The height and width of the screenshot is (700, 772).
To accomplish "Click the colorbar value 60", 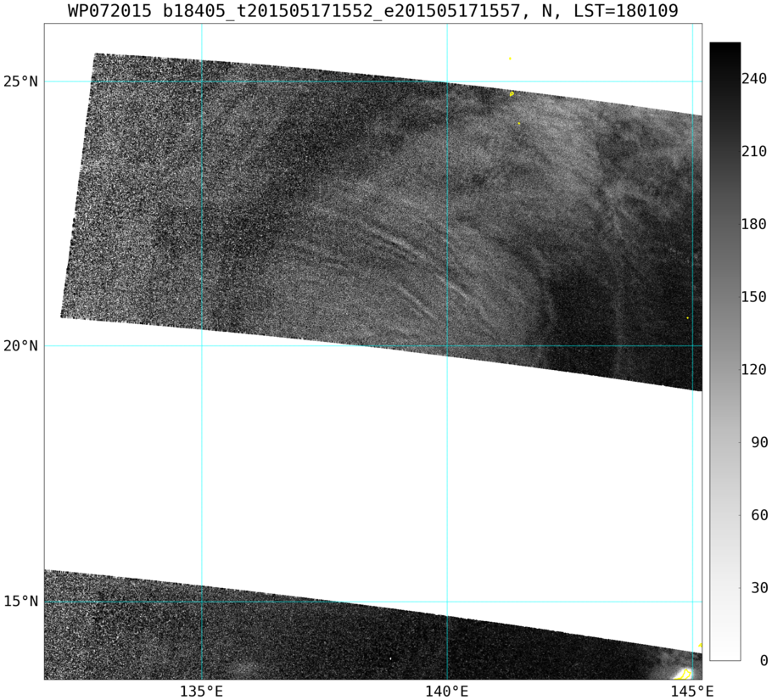I will click(758, 515).
